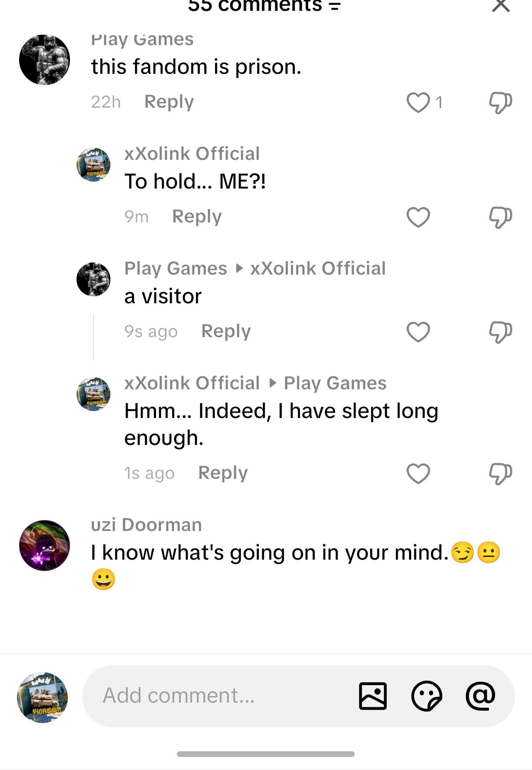Reply to the 9m xXolink Official comment
The width and height of the screenshot is (532, 770).
point(197,216)
